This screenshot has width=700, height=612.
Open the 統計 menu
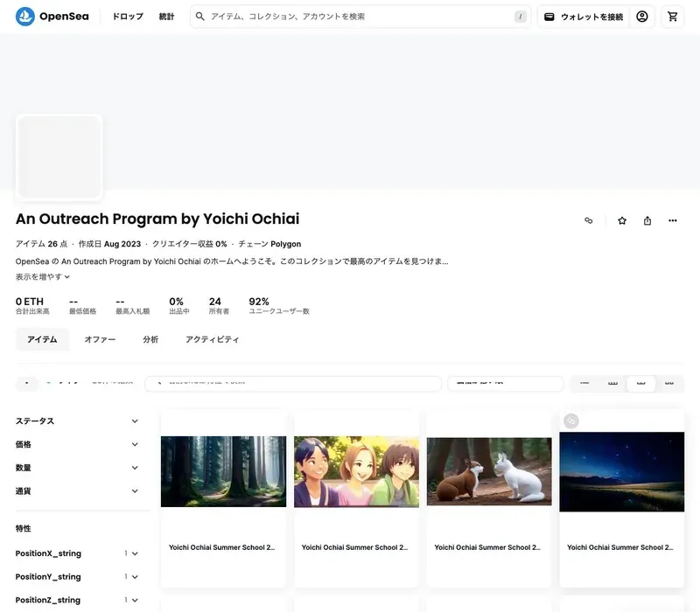(166, 17)
